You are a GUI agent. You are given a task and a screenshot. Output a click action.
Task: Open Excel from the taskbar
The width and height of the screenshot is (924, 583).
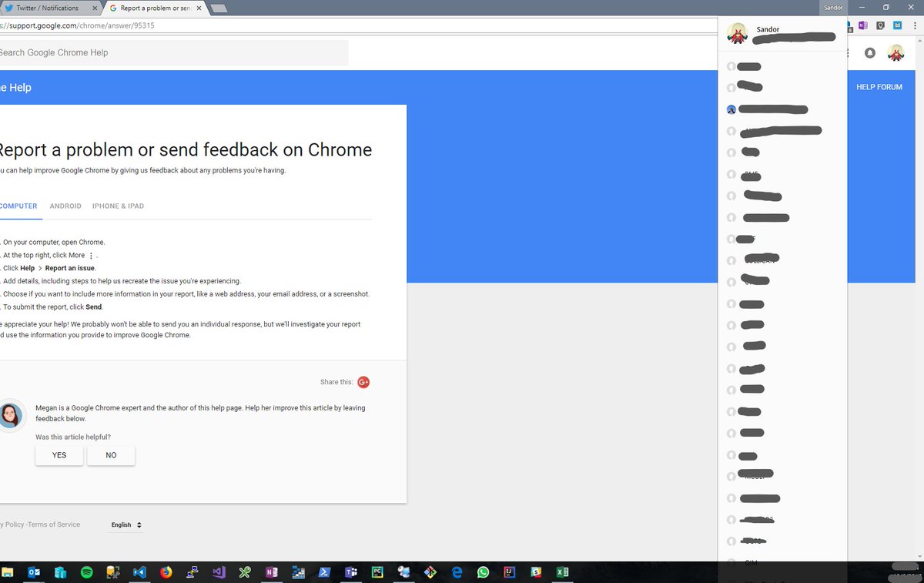click(562, 572)
